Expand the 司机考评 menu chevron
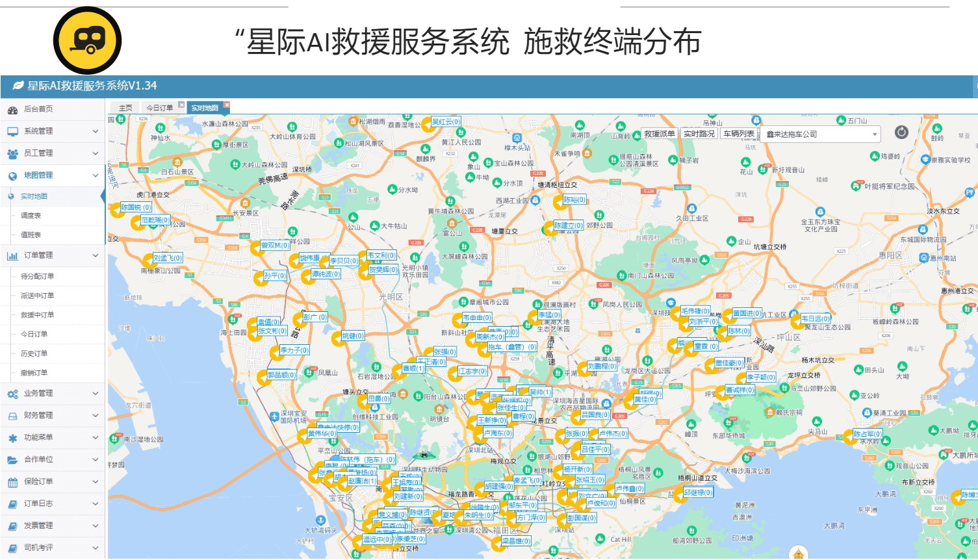This screenshot has width=978, height=560. (96, 548)
